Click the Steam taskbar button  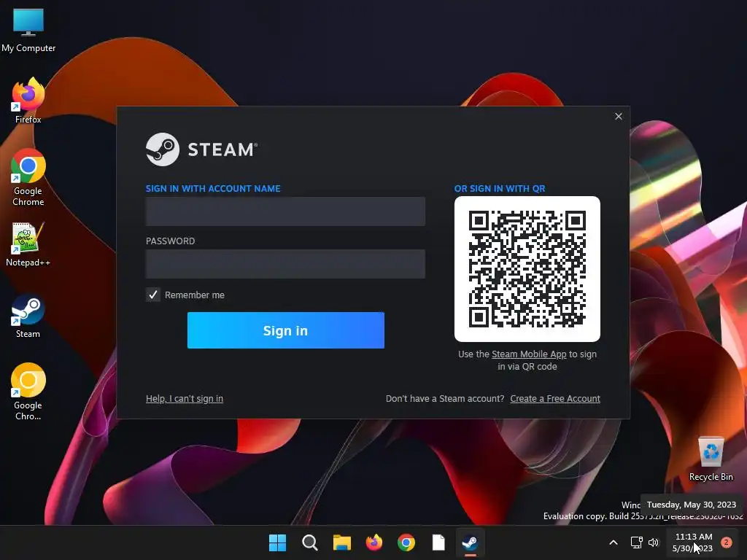point(471,542)
